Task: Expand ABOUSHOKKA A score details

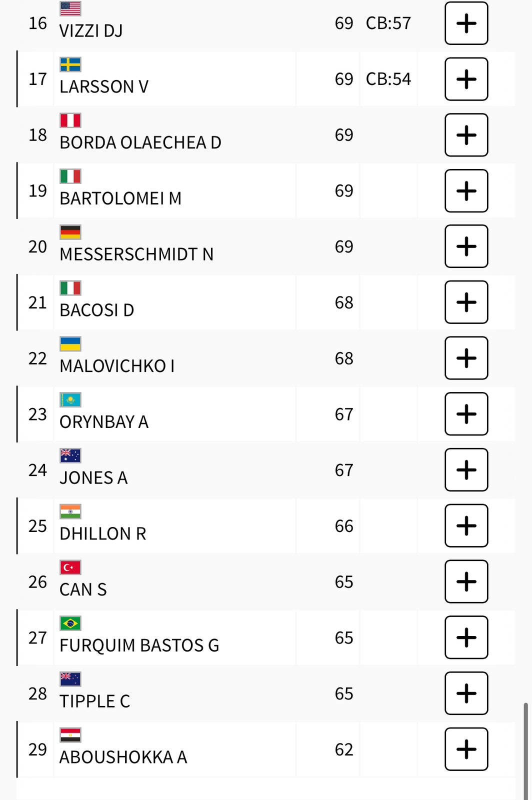Action: point(466,749)
